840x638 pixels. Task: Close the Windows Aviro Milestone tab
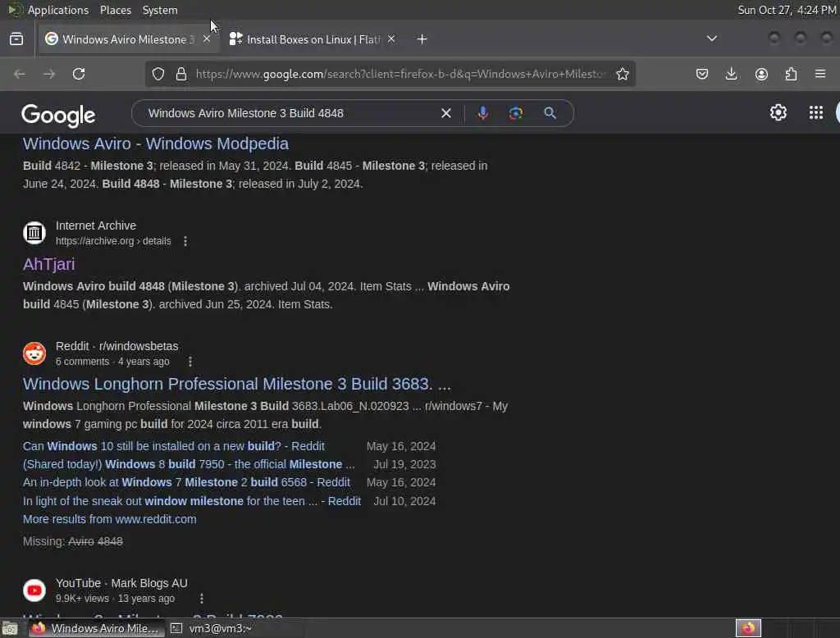pyautogui.click(x=206, y=39)
